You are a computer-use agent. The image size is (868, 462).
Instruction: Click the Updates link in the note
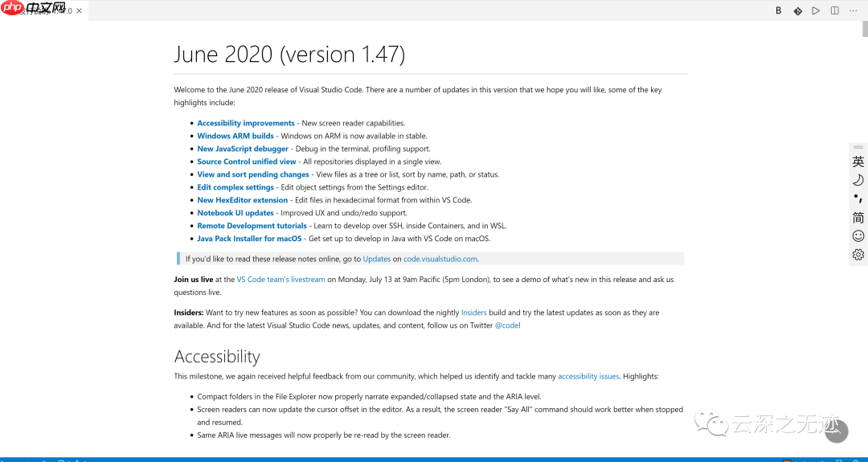coord(377,259)
